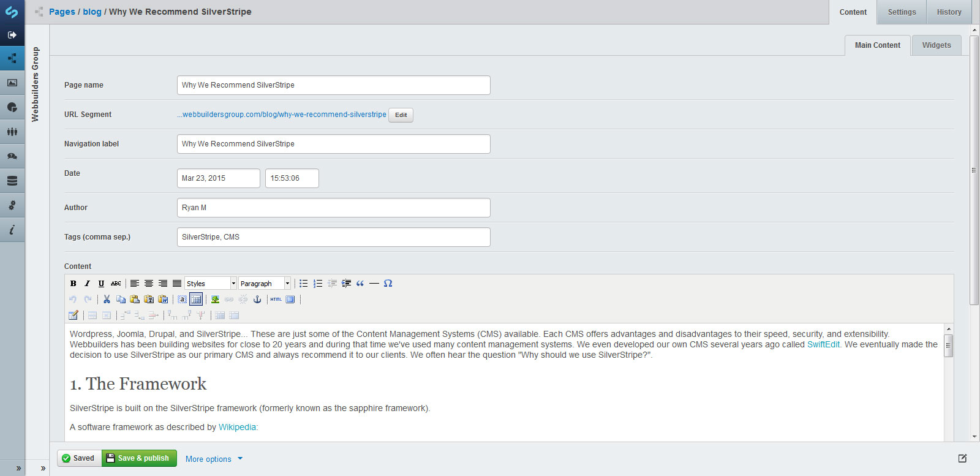The width and height of the screenshot is (980, 476).
Task: Justify text in editor toolbar
Action: coord(177,283)
